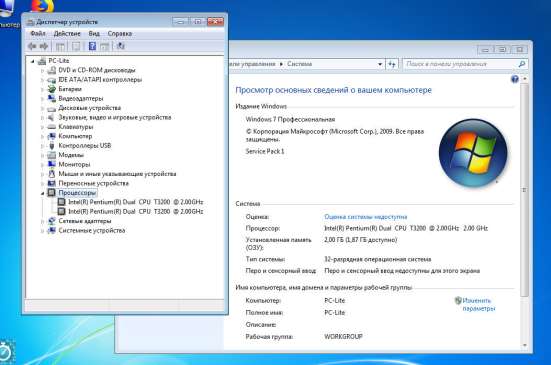Click the 2,00 ГБ installed memory value
Screen dimensions: 551x365
361,240
